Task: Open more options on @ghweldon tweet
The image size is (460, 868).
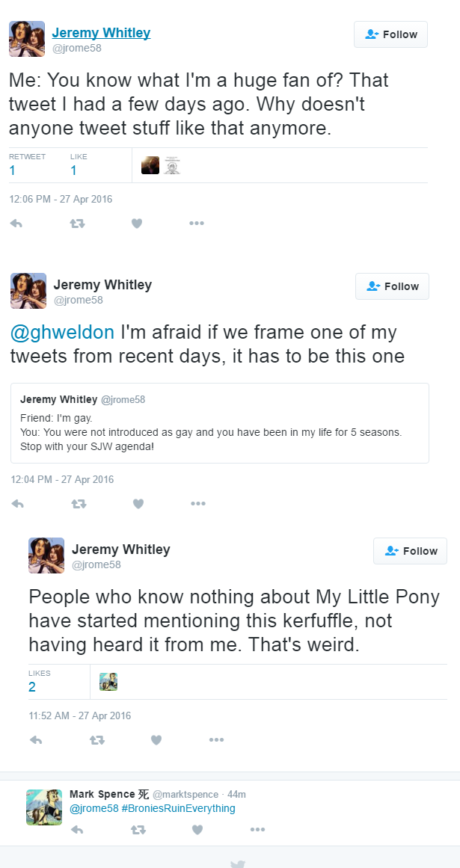Action: pyautogui.click(x=198, y=504)
